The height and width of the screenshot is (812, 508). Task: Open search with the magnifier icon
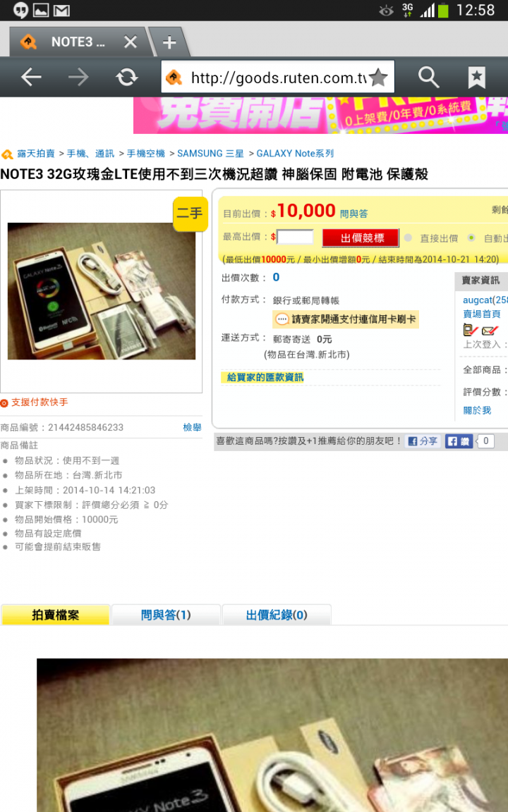click(429, 77)
